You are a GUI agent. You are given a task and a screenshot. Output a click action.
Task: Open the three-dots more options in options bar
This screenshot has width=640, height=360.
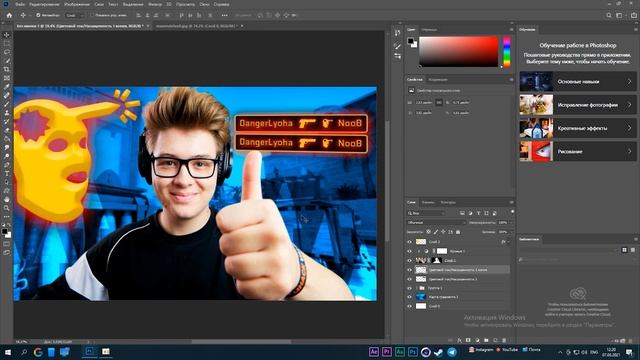(224, 15)
